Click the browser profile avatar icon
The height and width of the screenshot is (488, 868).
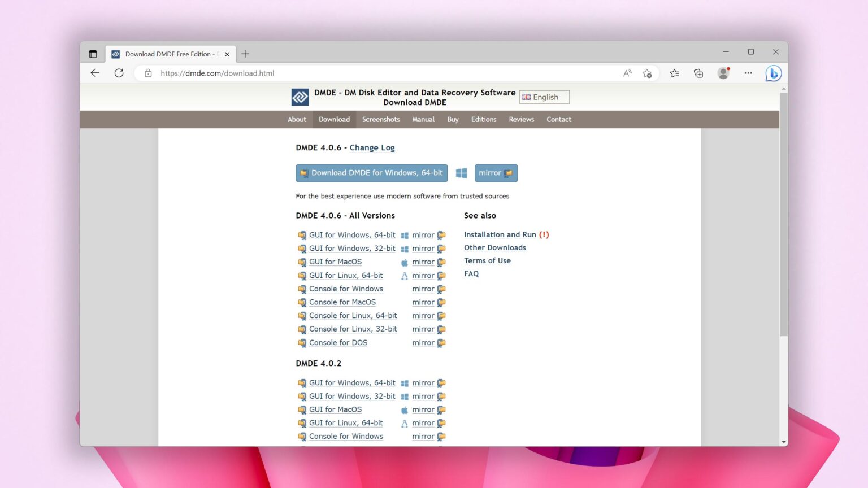click(x=723, y=73)
